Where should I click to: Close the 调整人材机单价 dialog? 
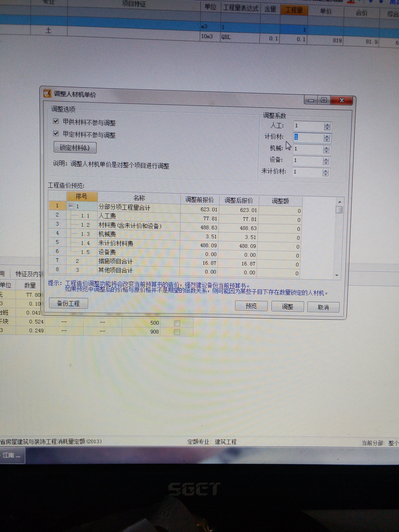342,100
